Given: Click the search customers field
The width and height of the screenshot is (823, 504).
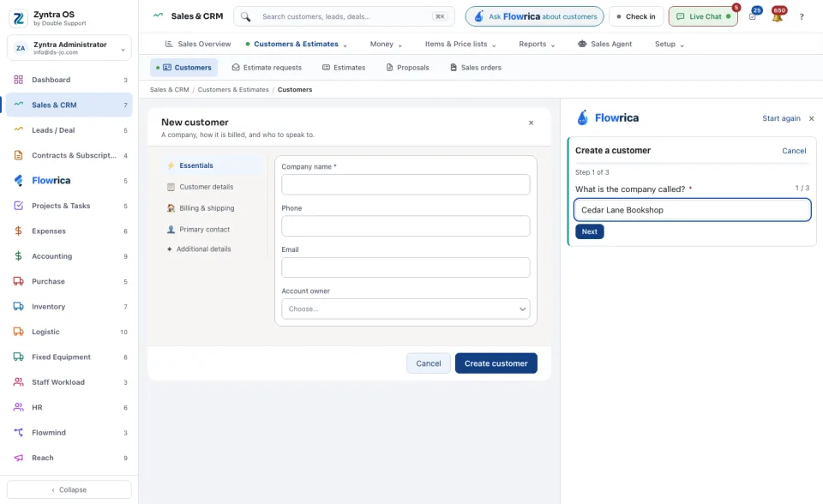Looking at the screenshot, I should 345,16.
